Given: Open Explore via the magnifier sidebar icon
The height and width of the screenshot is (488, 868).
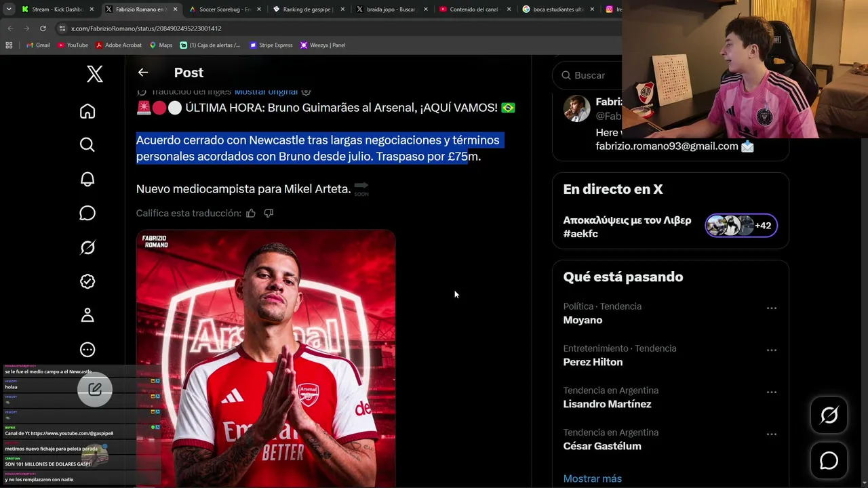Looking at the screenshot, I should 87,144.
